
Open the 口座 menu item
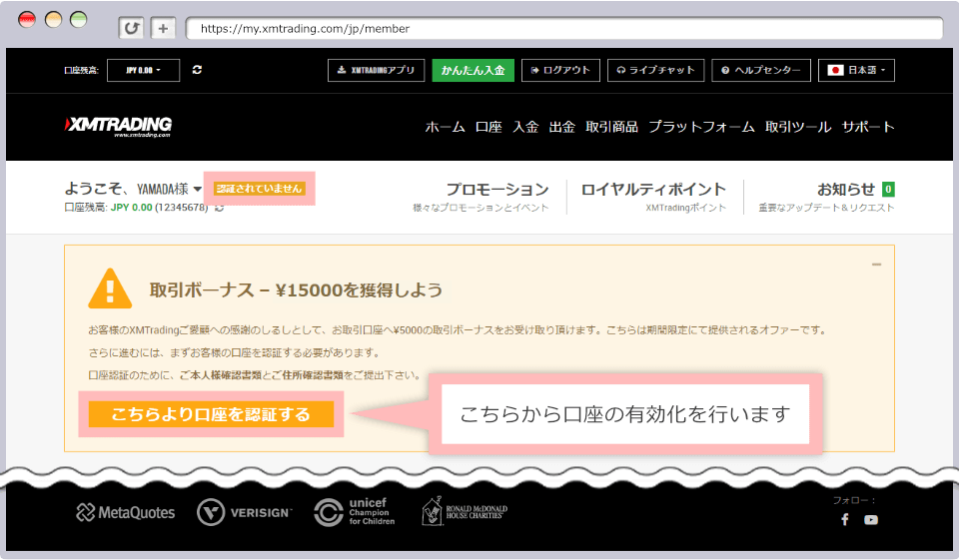[x=488, y=127]
